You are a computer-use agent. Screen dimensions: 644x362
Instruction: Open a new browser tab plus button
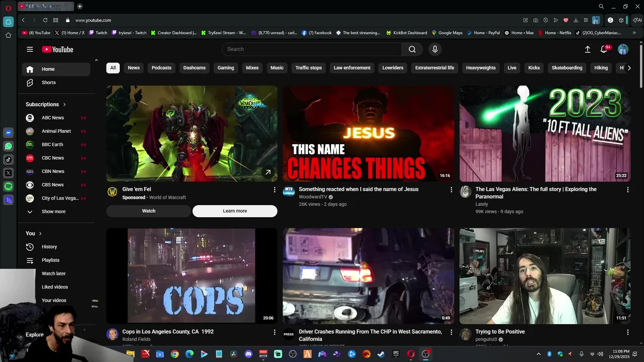point(79,7)
